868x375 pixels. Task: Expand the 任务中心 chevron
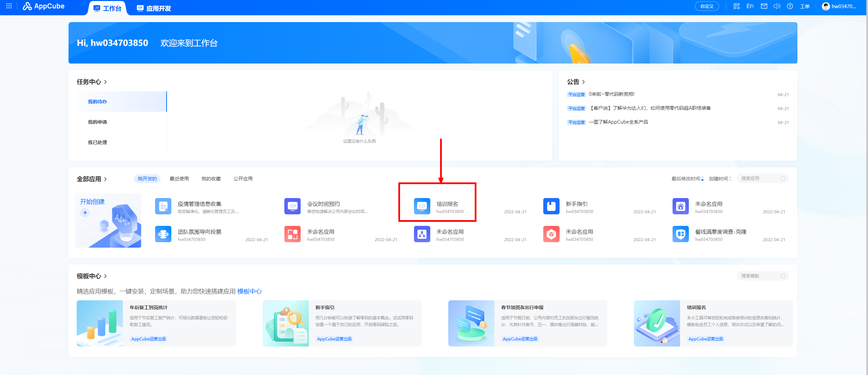click(x=106, y=82)
